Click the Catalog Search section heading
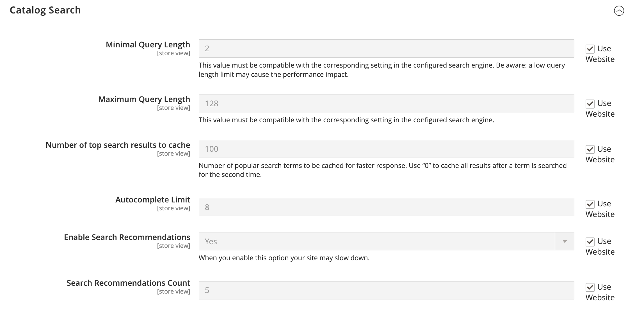Image resolution: width=644 pixels, height=309 pixels. (45, 10)
